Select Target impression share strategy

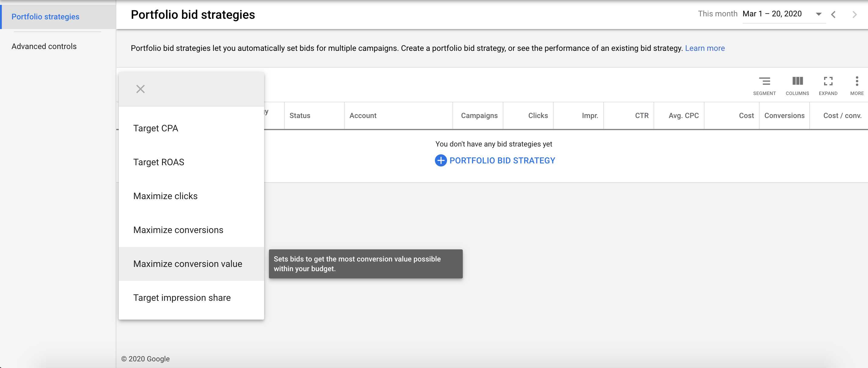tap(182, 298)
